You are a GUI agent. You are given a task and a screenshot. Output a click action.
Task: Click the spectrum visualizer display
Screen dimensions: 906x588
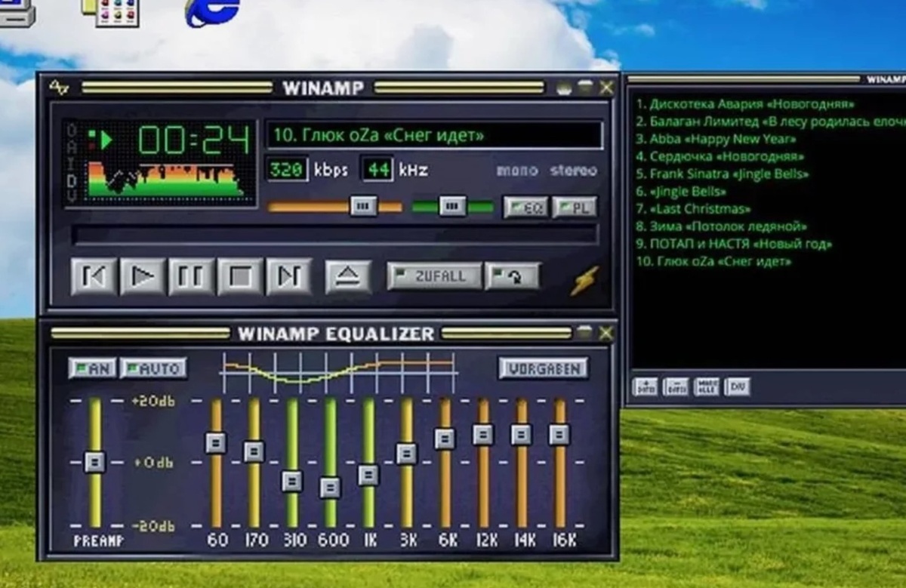pyautogui.click(x=168, y=180)
